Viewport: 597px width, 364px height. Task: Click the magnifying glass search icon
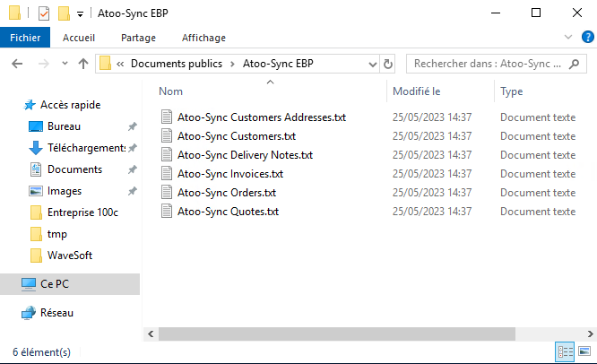(574, 64)
